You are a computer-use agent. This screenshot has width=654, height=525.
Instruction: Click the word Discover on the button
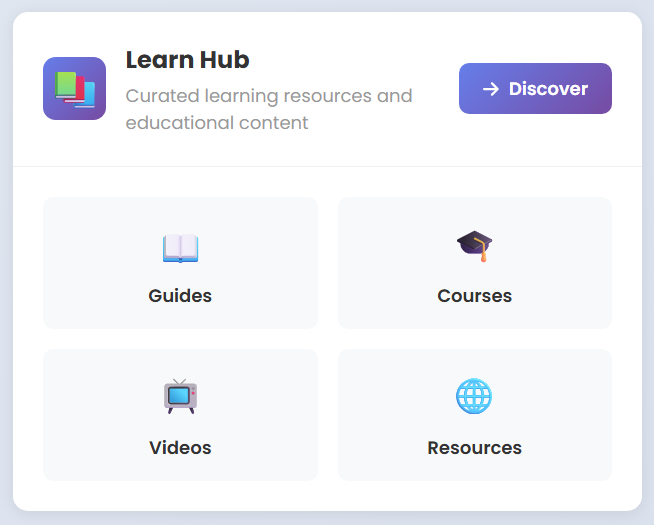(548, 89)
